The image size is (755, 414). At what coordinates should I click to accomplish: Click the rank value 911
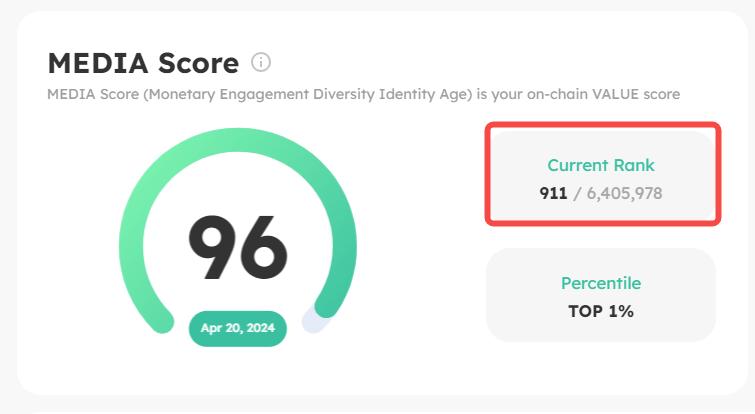click(553, 192)
